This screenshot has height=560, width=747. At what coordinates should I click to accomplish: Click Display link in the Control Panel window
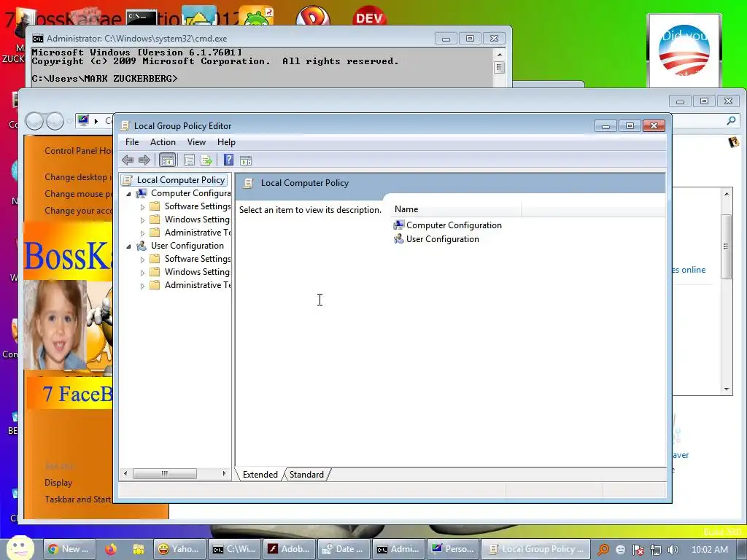pyautogui.click(x=58, y=483)
